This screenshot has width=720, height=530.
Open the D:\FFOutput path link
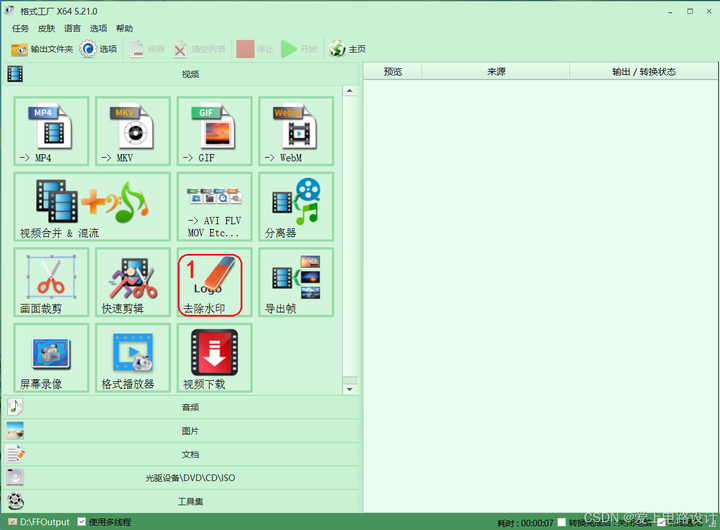click(45, 522)
